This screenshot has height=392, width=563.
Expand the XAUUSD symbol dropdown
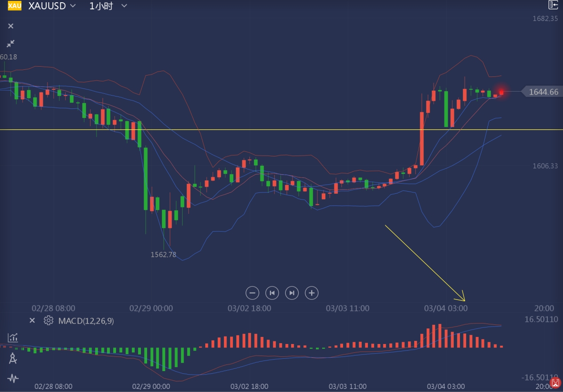pyautogui.click(x=73, y=6)
